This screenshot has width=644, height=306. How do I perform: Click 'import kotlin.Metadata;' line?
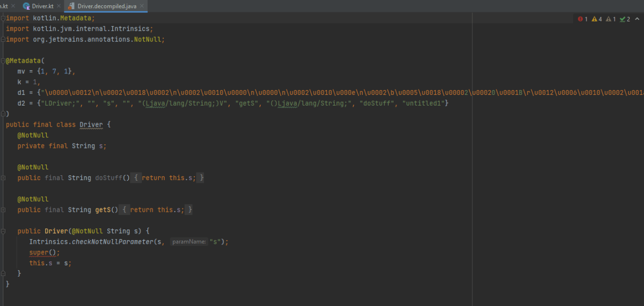(50, 18)
